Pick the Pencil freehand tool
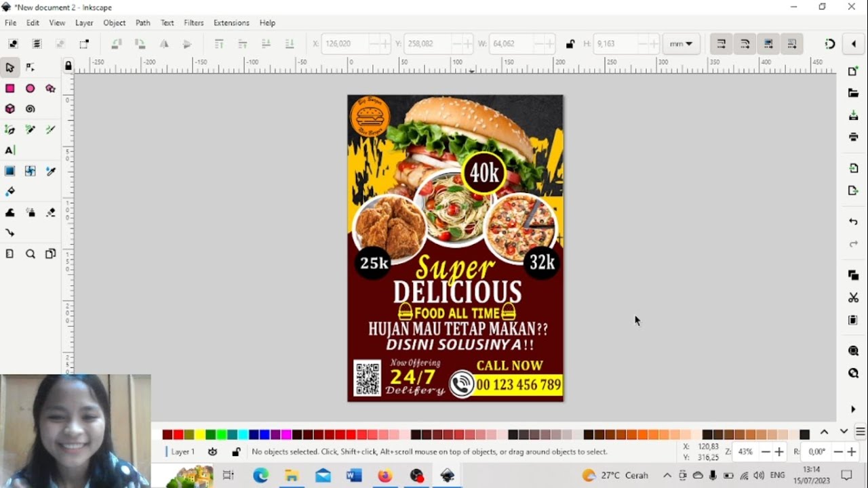Screen dimensions: 868x488 [x=30, y=129]
